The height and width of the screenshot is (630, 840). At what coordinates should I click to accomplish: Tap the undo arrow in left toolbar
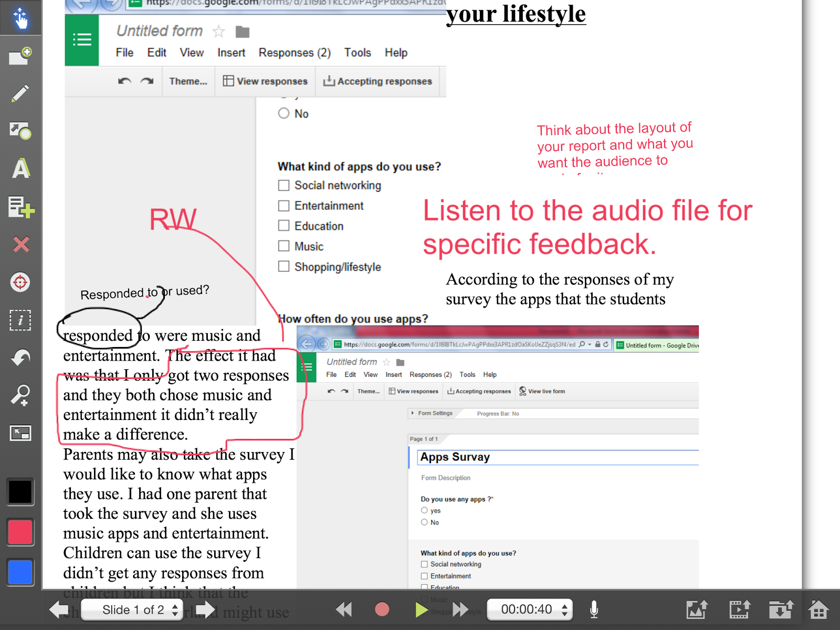click(x=20, y=358)
